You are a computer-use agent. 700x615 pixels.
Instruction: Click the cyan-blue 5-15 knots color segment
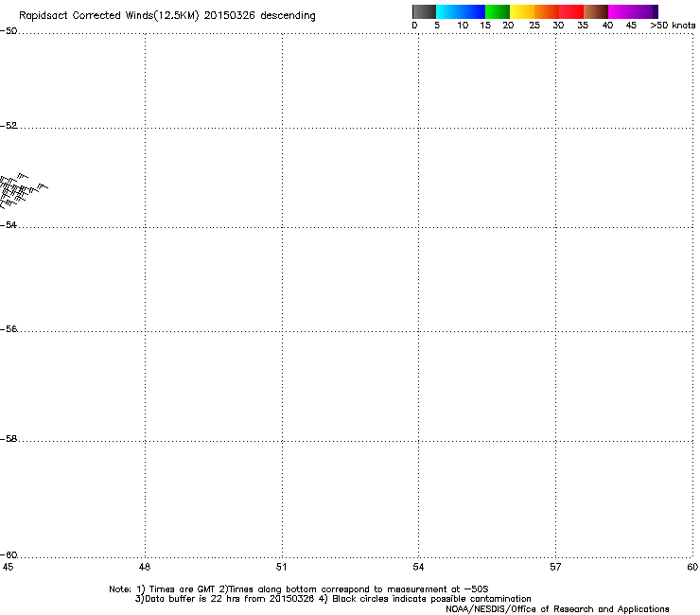click(461, 11)
